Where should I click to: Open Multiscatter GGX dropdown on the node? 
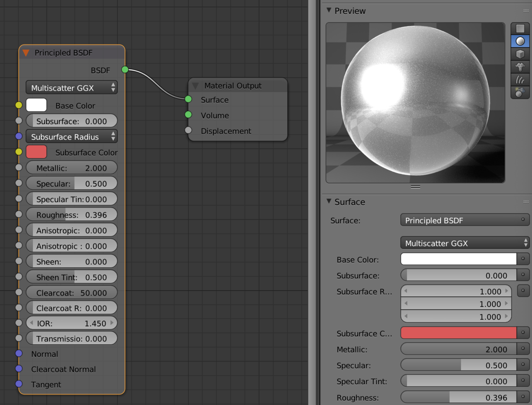click(71, 87)
